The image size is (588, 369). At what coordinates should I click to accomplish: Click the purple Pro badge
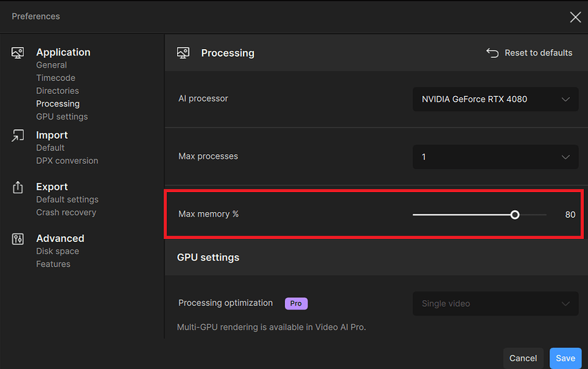[296, 303]
